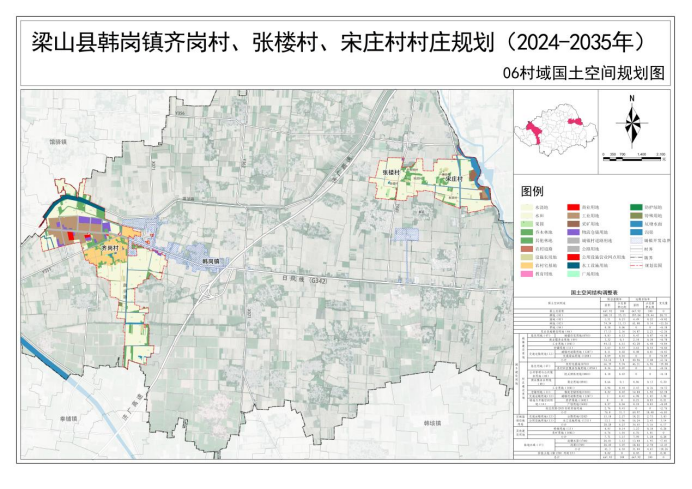
Task: Click the 张楼村 village label on map
Action: 391,172
